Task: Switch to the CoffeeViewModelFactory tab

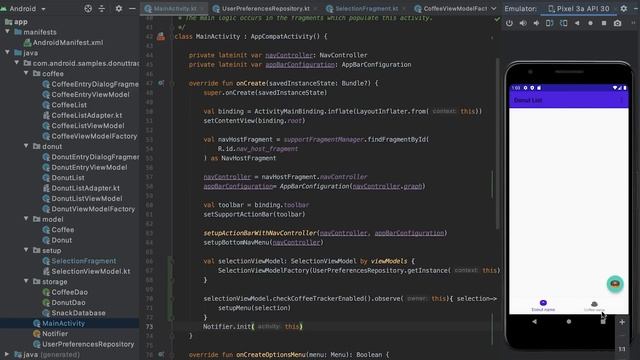Action: coord(450,9)
